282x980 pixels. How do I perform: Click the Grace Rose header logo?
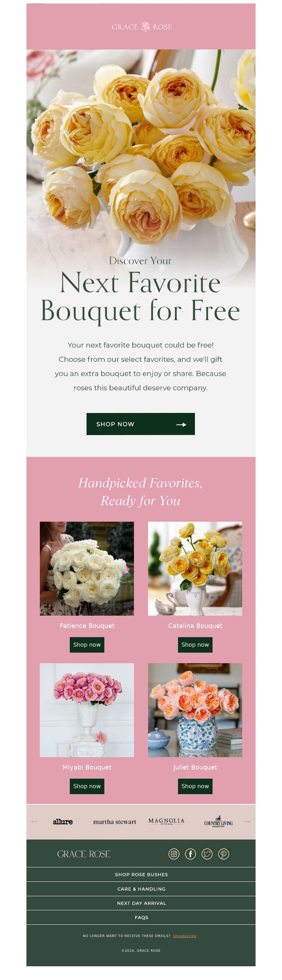[x=141, y=27]
